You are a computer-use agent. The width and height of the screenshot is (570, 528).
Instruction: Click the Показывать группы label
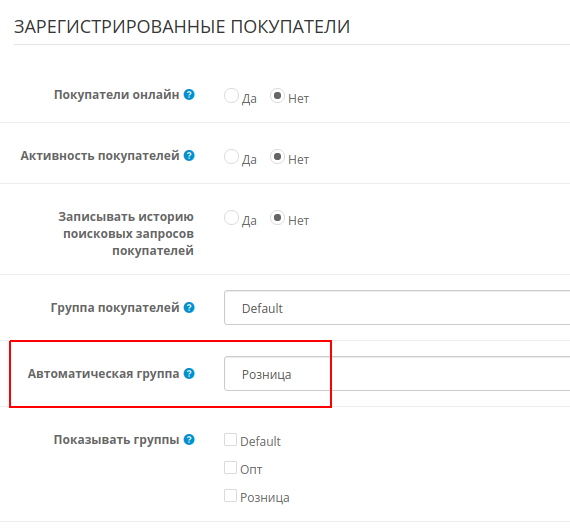pyautogui.click(x=116, y=440)
